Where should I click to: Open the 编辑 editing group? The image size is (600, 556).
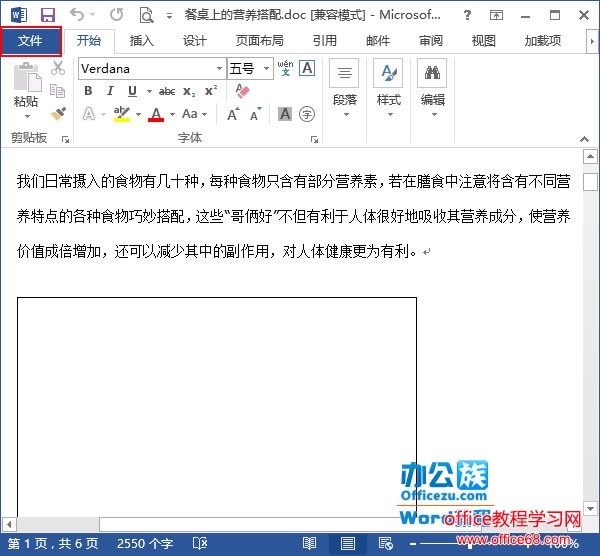click(x=432, y=90)
